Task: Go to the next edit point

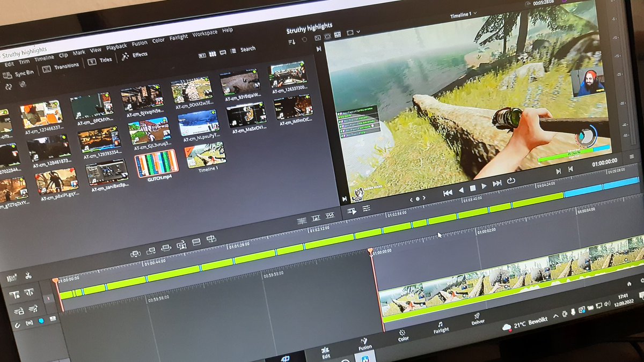Action: [x=558, y=171]
